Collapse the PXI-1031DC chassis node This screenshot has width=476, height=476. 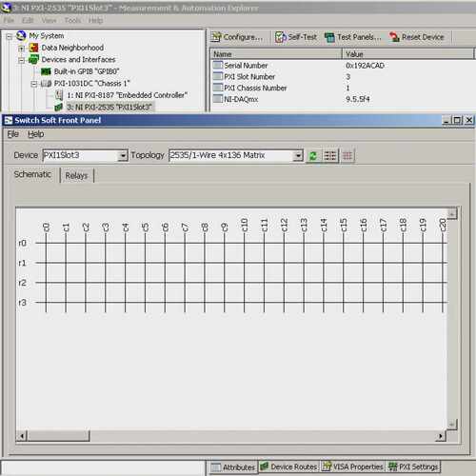pos(34,84)
